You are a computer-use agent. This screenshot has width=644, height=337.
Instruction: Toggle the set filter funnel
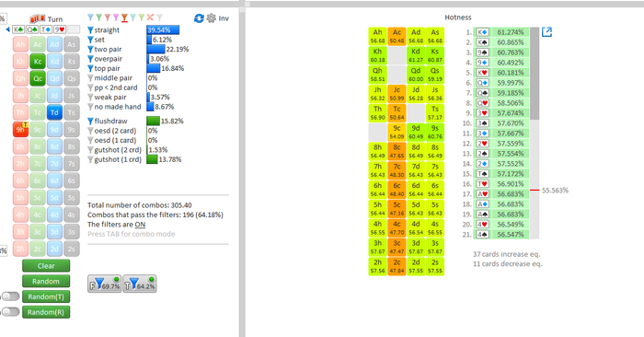point(90,40)
